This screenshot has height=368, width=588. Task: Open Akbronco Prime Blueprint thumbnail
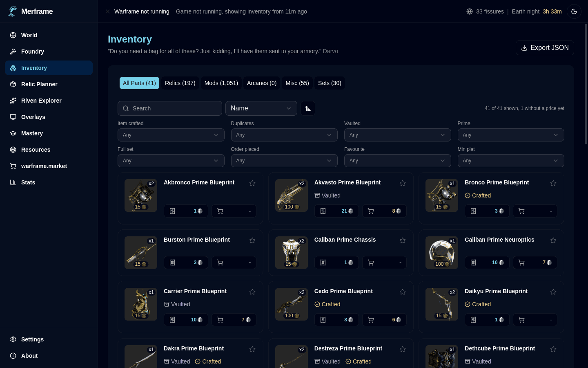[x=141, y=195]
